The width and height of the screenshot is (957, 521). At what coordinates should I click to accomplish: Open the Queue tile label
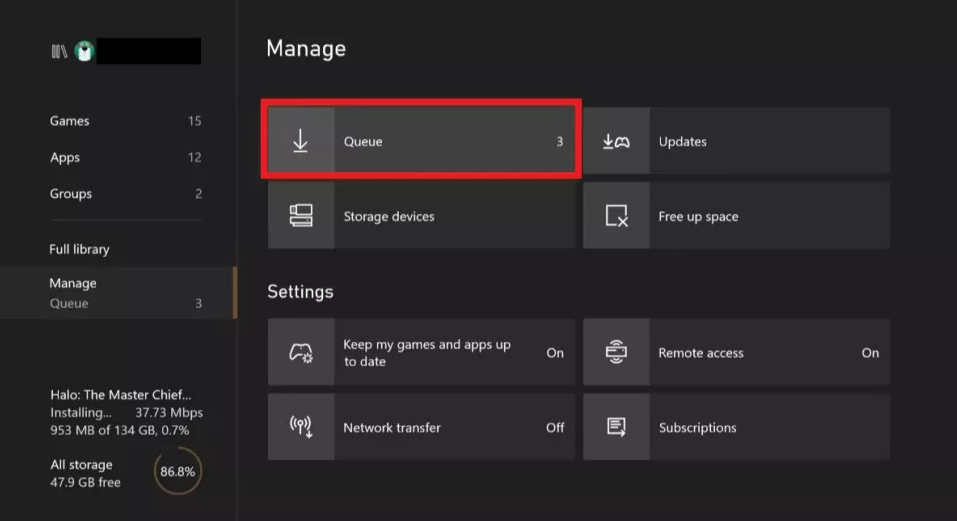pyautogui.click(x=363, y=142)
